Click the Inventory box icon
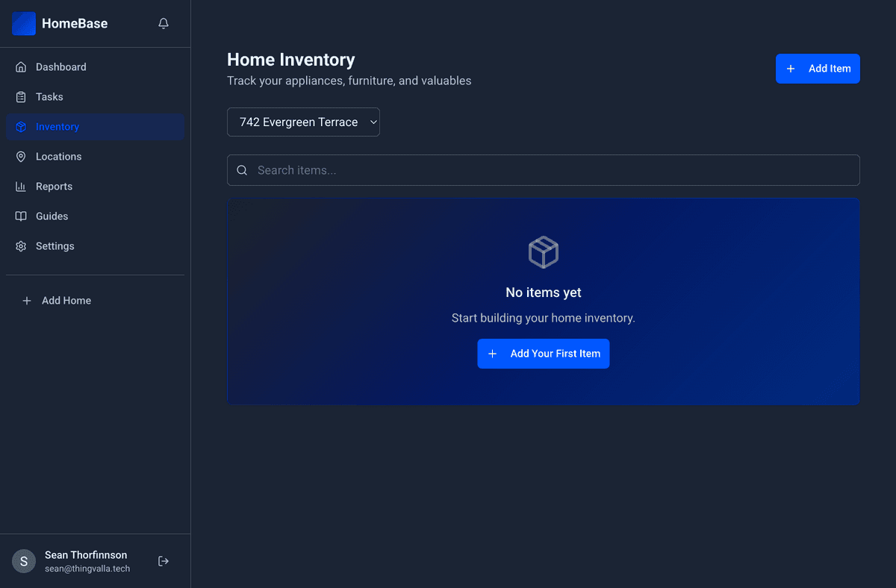896x588 pixels. pyautogui.click(x=22, y=126)
